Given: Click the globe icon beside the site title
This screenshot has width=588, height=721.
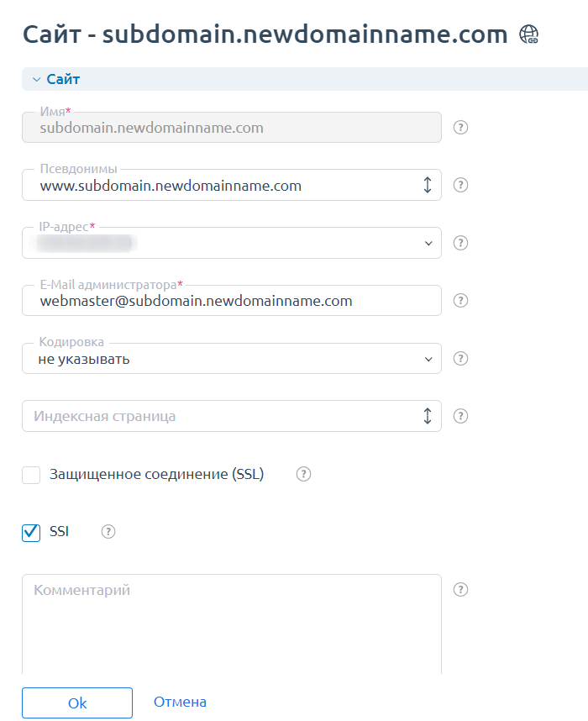Looking at the screenshot, I should (x=528, y=34).
